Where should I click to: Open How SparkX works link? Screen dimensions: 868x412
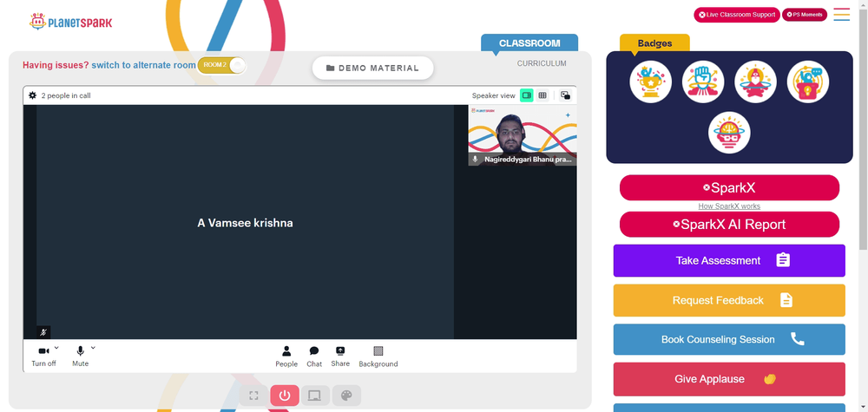click(x=729, y=206)
